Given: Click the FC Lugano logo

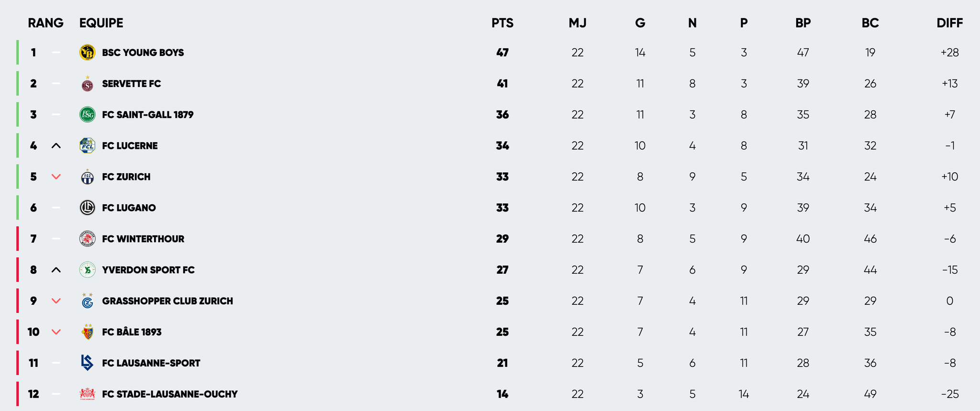Looking at the screenshot, I should (87, 208).
